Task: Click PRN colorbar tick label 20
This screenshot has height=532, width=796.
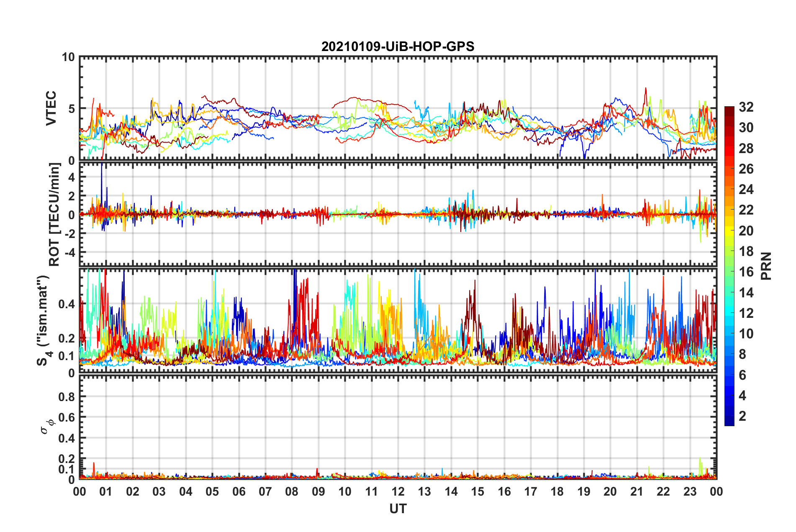Action: [x=746, y=231]
